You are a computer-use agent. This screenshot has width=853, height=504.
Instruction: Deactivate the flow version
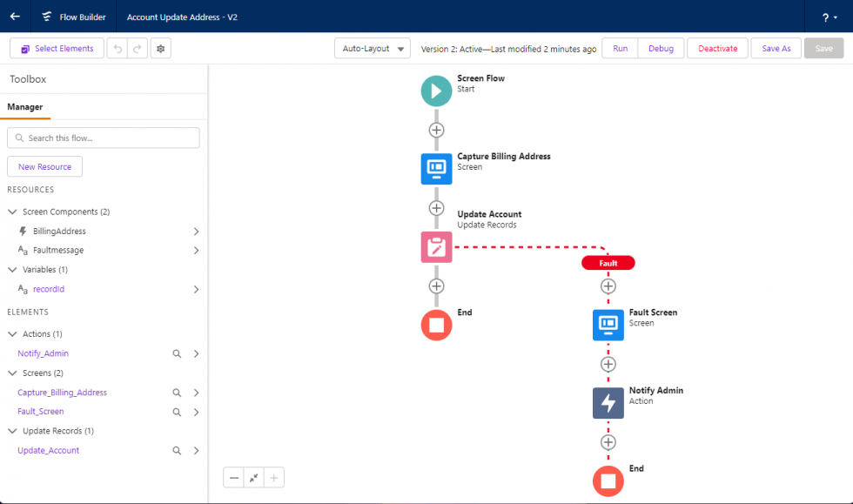tap(717, 49)
